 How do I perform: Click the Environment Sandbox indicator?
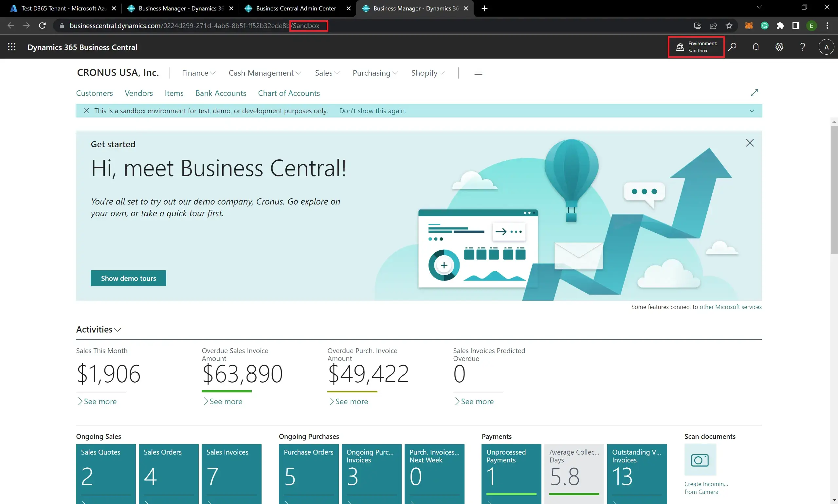tap(696, 47)
